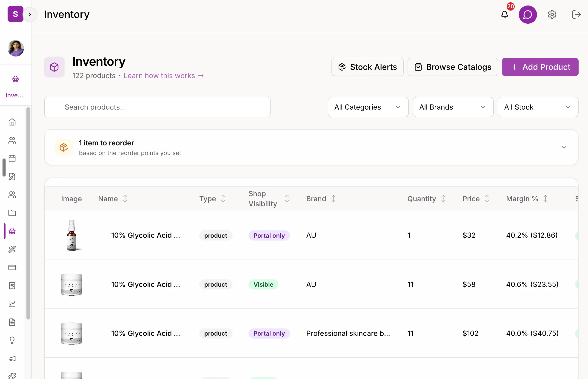The width and height of the screenshot is (588, 379).
Task: Open the lightbulb sidebar icon
Action: coord(12,340)
